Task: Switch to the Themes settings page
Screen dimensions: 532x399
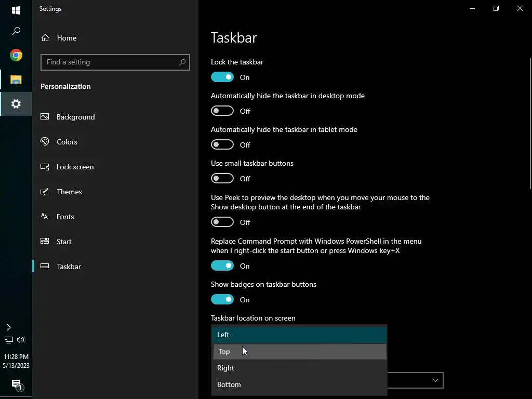Action: pyautogui.click(x=69, y=192)
